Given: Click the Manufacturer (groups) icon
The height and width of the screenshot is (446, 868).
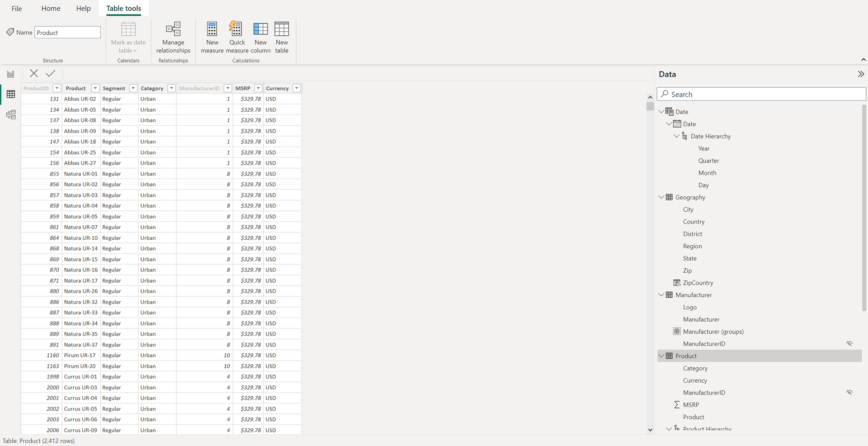Looking at the screenshot, I should pos(677,331).
